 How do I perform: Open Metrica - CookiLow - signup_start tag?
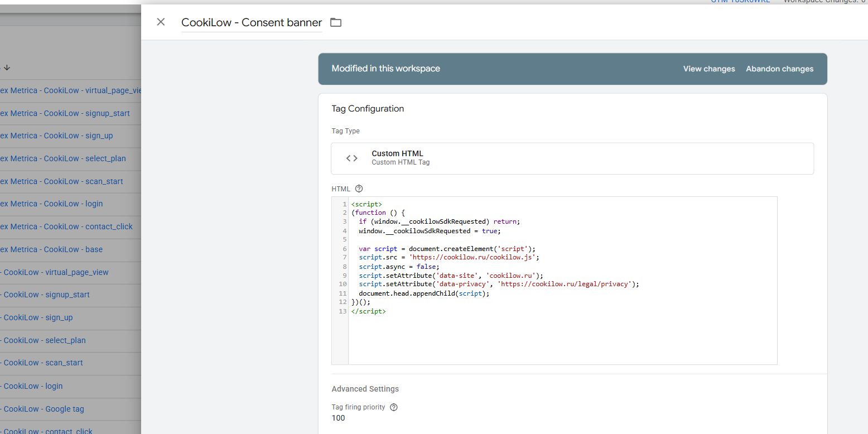65,113
